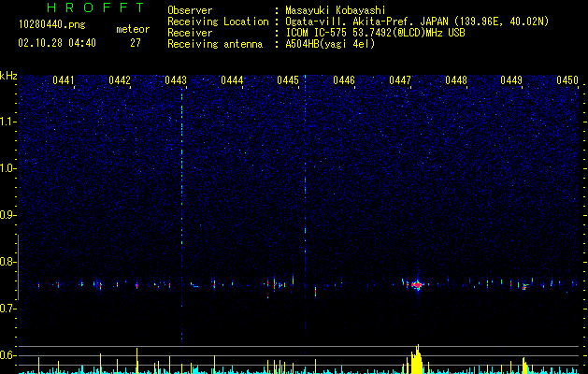Click the 0449 time marker
This screenshot has height=374, width=588.
(x=511, y=80)
